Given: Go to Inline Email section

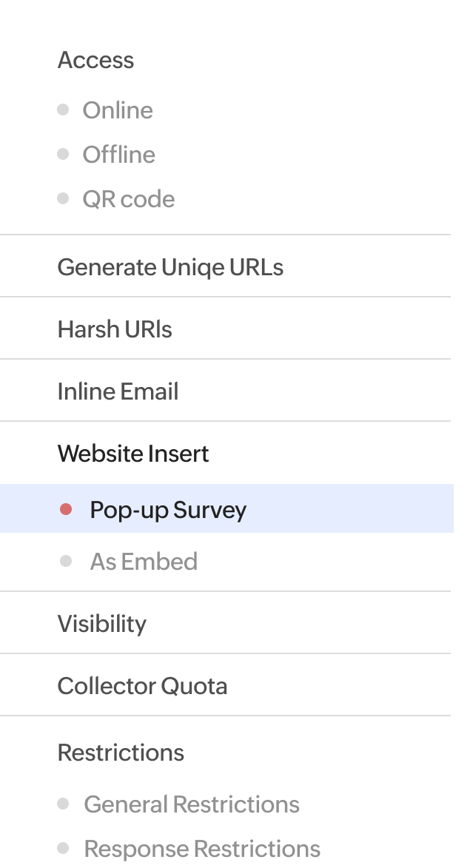Looking at the screenshot, I should coord(118,391).
